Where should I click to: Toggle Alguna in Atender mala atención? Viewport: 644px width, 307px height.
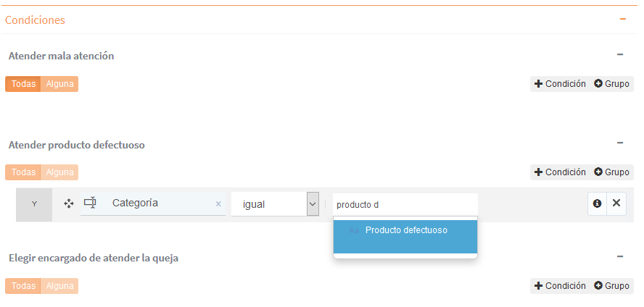click(59, 84)
